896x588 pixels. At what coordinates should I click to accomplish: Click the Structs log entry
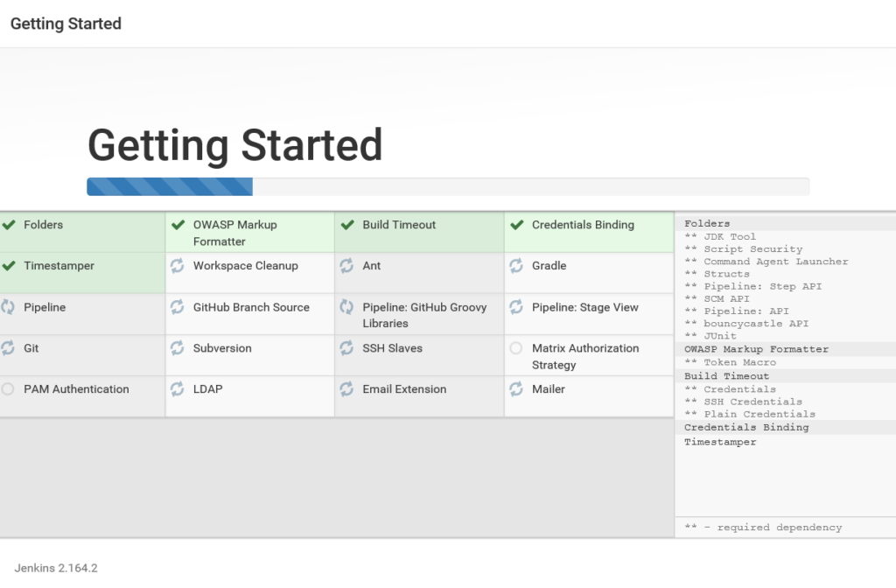[x=726, y=274]
